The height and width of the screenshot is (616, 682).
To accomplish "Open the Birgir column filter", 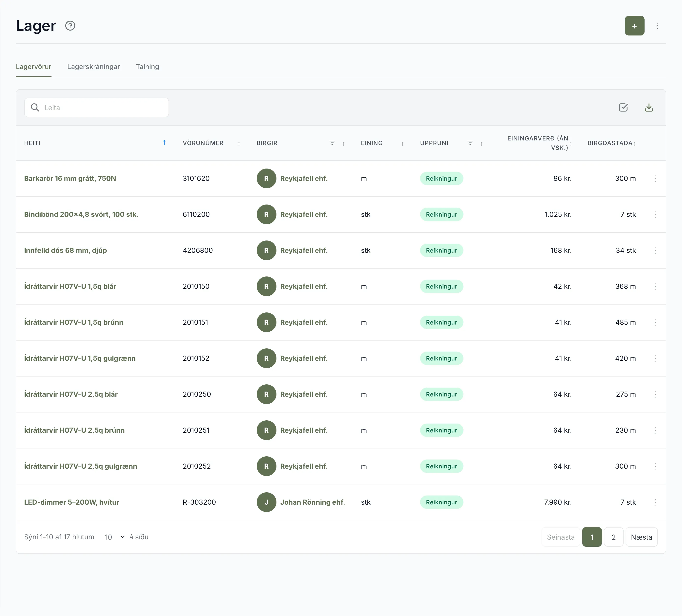I will [x=332, y=143].
